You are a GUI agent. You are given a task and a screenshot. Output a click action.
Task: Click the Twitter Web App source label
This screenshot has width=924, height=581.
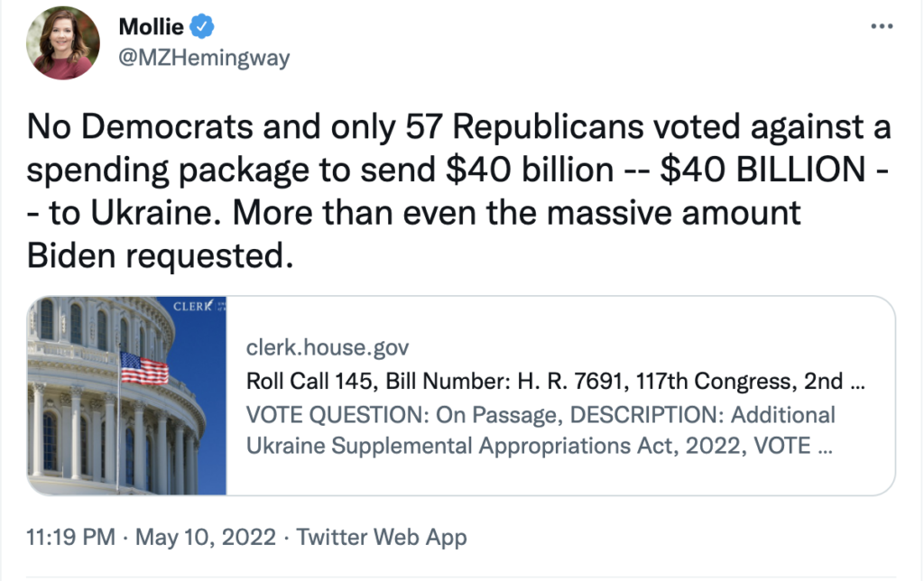tap(382, 538)
